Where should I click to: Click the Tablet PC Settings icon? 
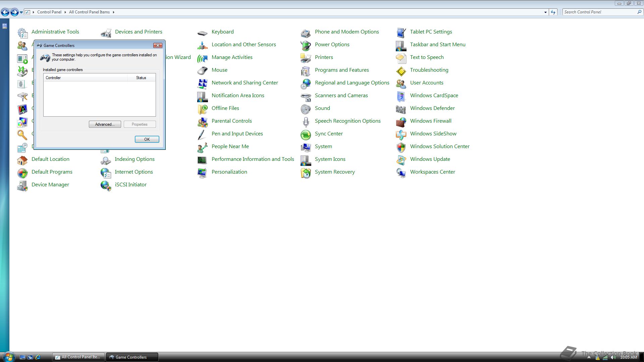(x=401, y=33)
